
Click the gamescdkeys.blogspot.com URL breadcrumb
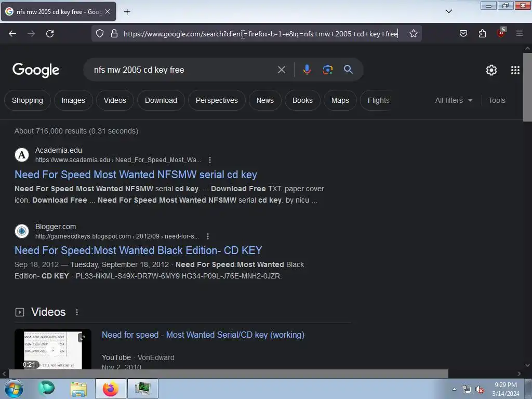tap(117, 236)
